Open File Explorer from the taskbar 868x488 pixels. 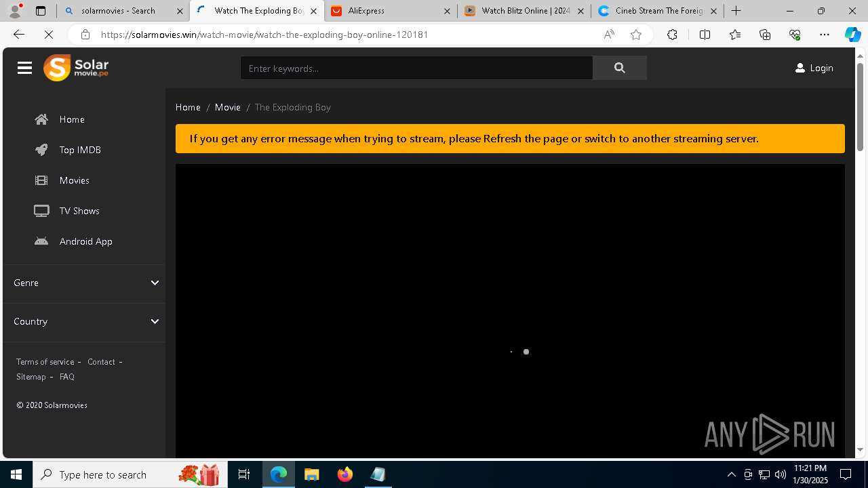[x=312, y=474]
